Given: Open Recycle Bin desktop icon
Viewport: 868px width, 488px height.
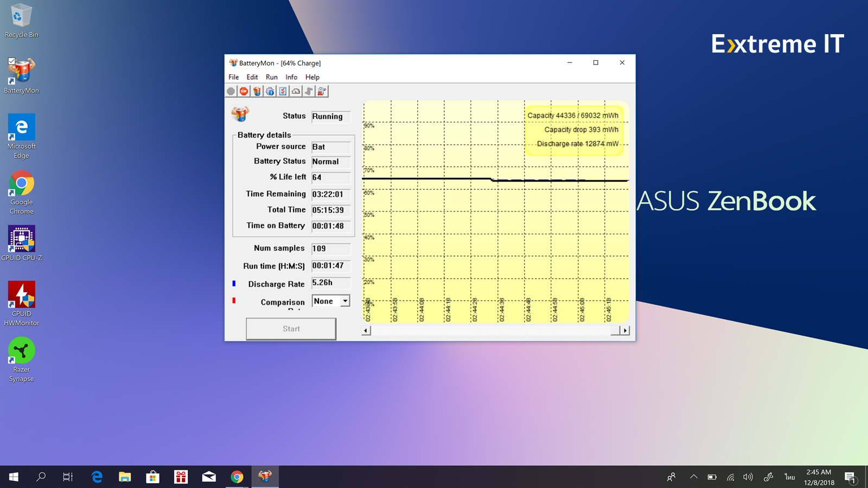Looking at the screenshot, I should 22,21.
